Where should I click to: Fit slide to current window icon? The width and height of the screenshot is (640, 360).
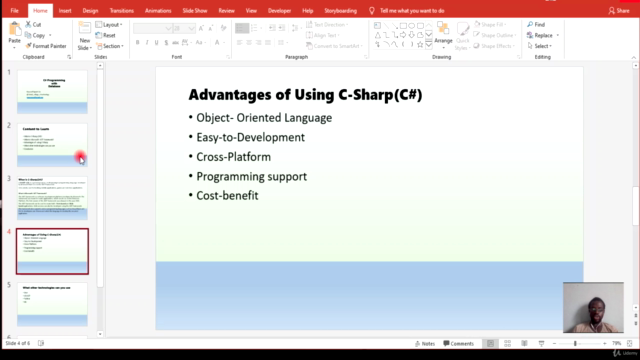pos(629,344)
